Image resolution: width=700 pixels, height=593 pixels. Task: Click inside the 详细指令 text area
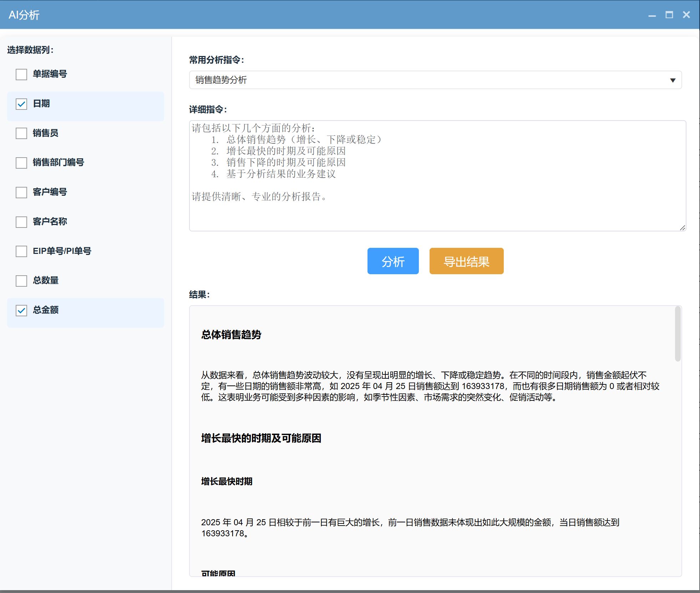pyautogui.click(x=437, y=210)
